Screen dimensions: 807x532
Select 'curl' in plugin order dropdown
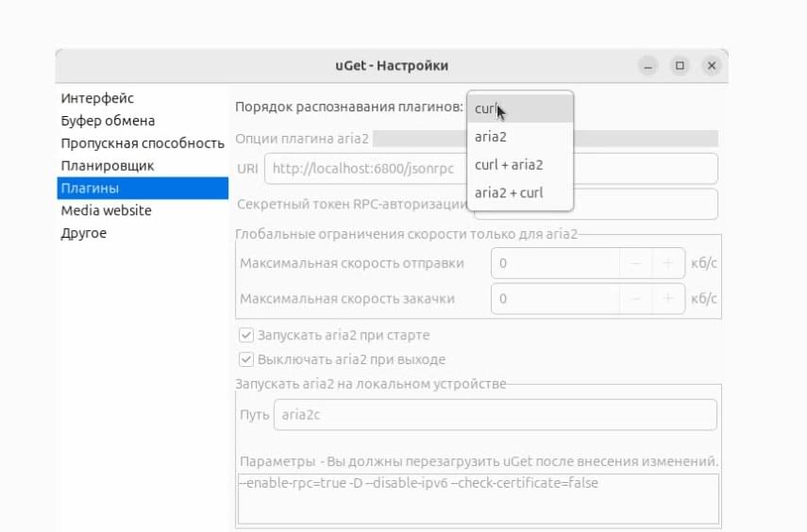click(520, 109)
